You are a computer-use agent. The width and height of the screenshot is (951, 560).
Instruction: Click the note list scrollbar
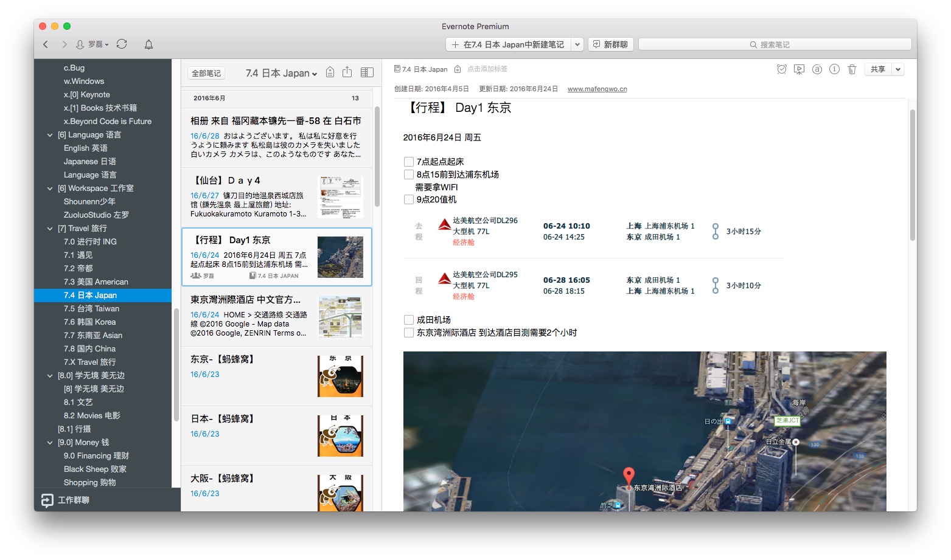pos(377,156)
